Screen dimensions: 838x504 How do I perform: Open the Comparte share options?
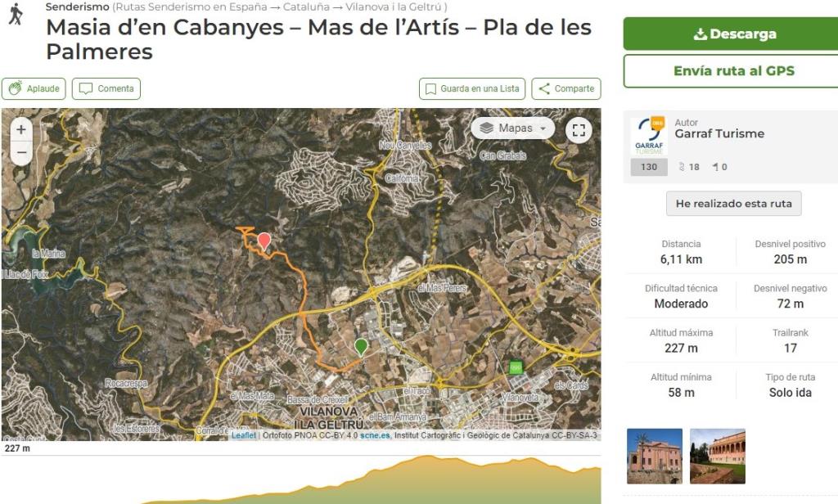tap(565, 88)
